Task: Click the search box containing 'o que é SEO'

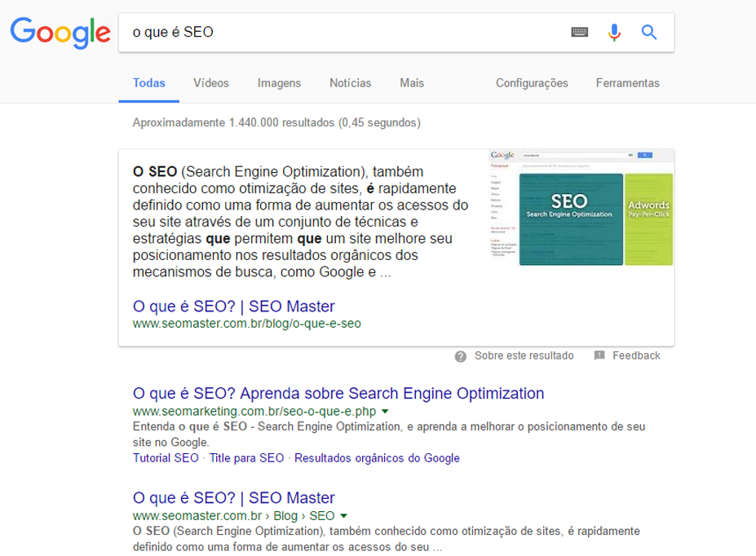Action: pyautogui.click(x=343, y=33)
